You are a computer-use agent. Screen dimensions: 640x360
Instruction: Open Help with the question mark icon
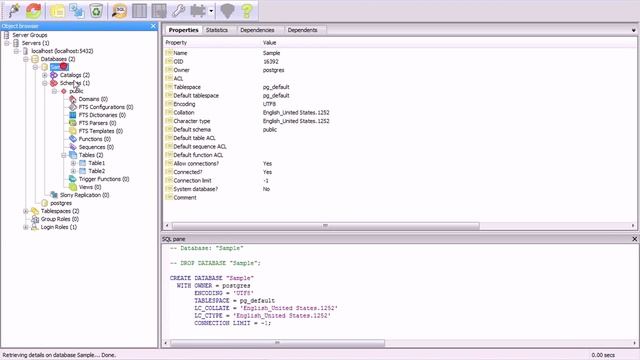coord(247,11)
